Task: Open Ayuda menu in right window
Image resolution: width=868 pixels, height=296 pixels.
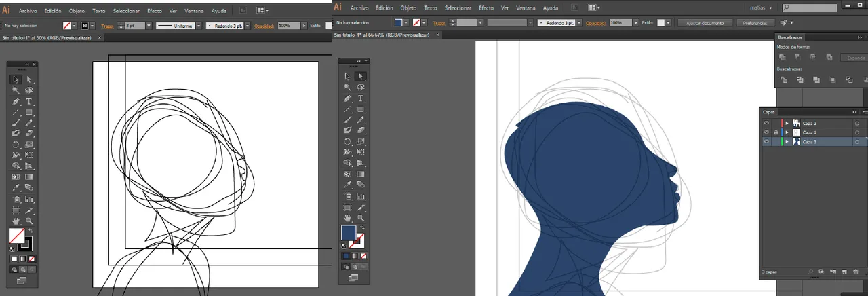Action: click(551, 7)
